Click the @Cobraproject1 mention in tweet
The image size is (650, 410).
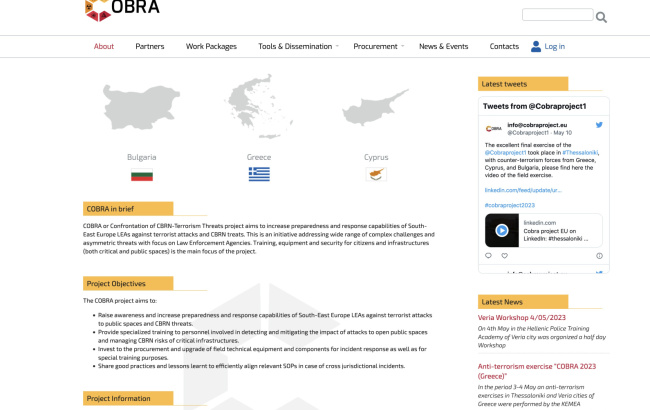click(505, 153)
